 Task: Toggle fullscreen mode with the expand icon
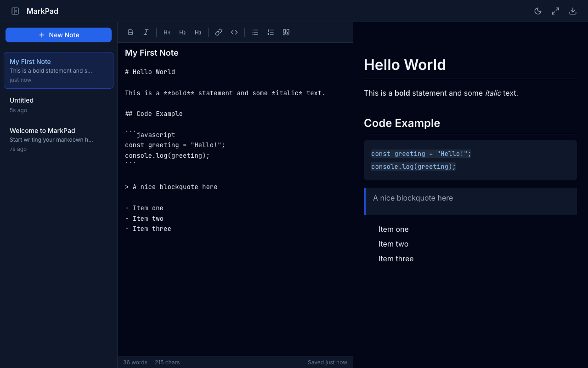[555, 11]
